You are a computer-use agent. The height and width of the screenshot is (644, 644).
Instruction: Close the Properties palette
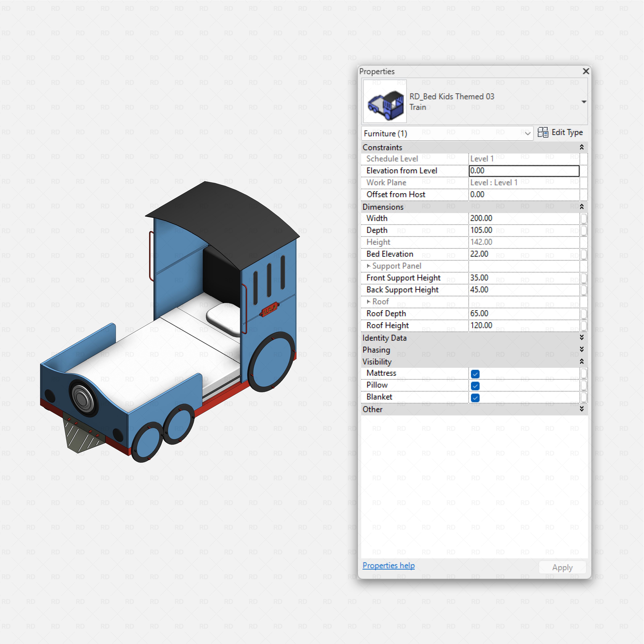coord(586,71)
